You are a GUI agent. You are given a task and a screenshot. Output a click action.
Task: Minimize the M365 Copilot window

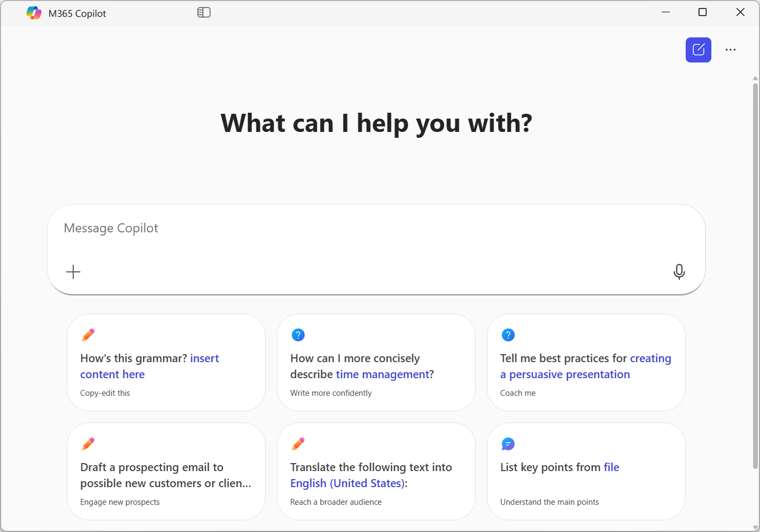pos(665,12)
